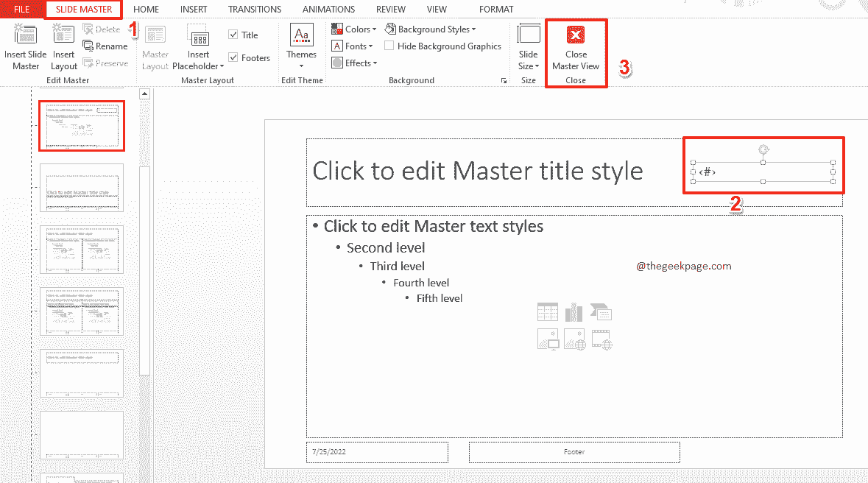Click the Insert Slide Master icon
This screenshot has height=483, width=868.
click(26, 35)
